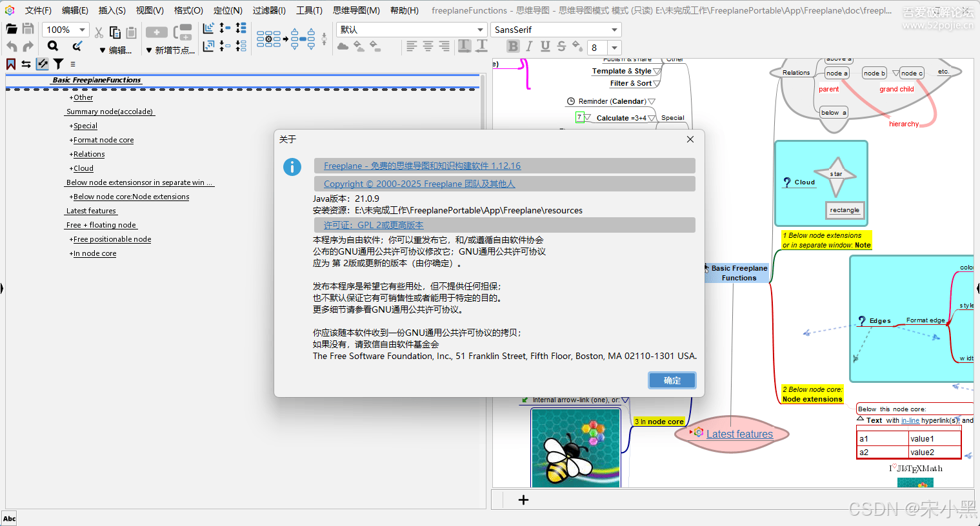980x526 pixels.
Task: Click the paste clipboard icon
Action: (x=131, y=32)
